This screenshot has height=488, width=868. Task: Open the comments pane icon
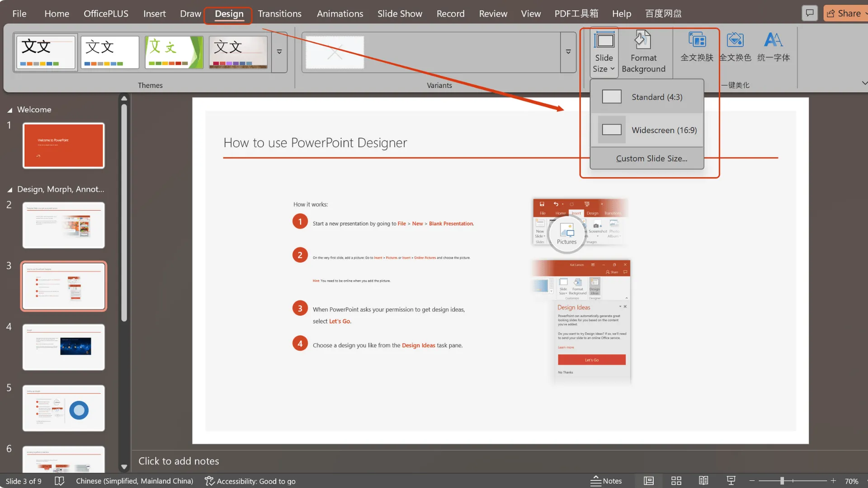[810, 13]
